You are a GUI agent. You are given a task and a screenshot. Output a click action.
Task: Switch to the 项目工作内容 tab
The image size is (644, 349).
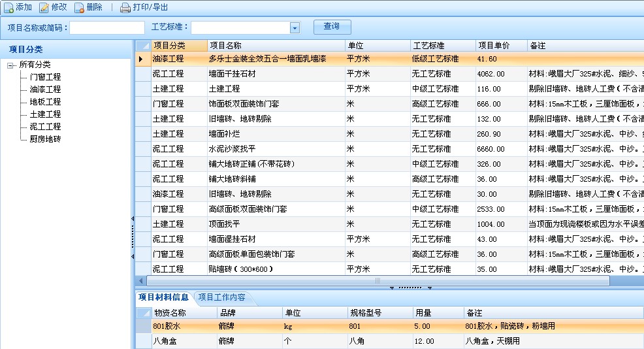pyautogui.click(x=222, y=297)
